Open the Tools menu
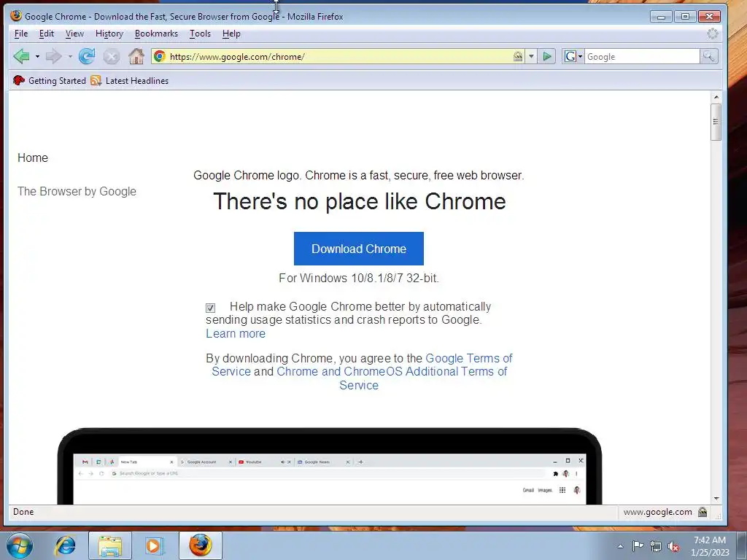 (x=200, y=34)
